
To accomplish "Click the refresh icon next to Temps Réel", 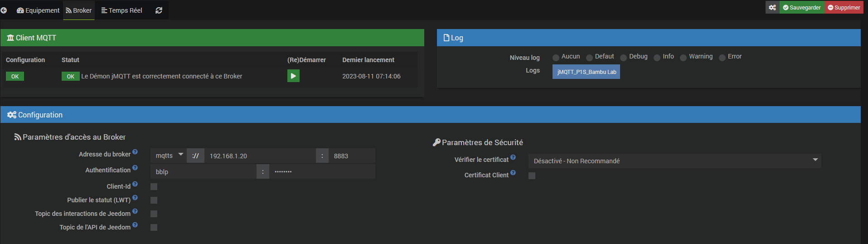I will pos(159,10).
